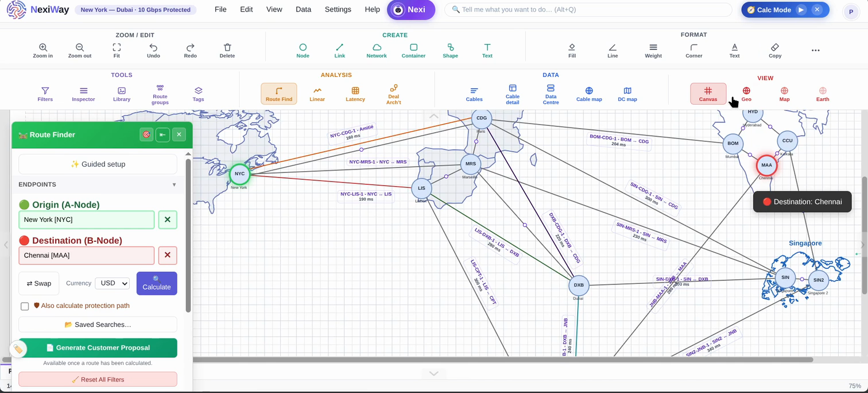Screen dimensions: 868x393
Task: Switch to the Geo view
Action: [x=746, y=94]
